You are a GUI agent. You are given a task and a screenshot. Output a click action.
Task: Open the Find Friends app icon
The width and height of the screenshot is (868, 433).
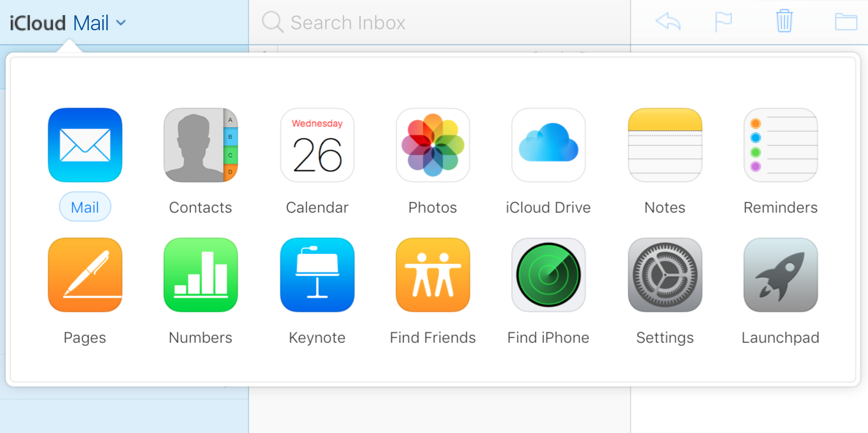(433, 275)
